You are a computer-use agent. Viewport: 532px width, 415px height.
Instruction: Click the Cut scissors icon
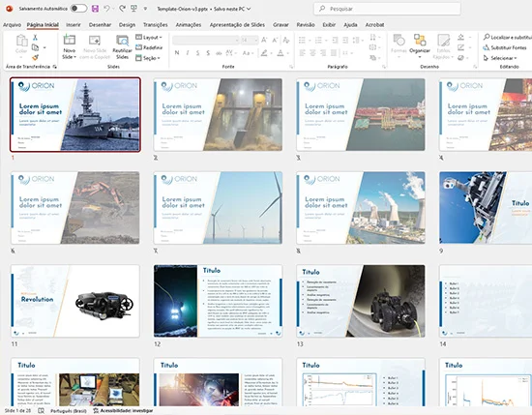pos(35,38)
